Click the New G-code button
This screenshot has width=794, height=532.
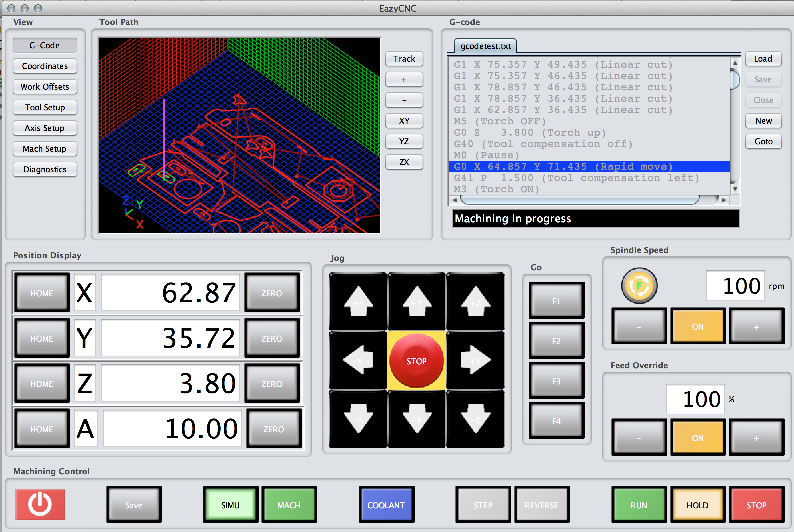763,121
